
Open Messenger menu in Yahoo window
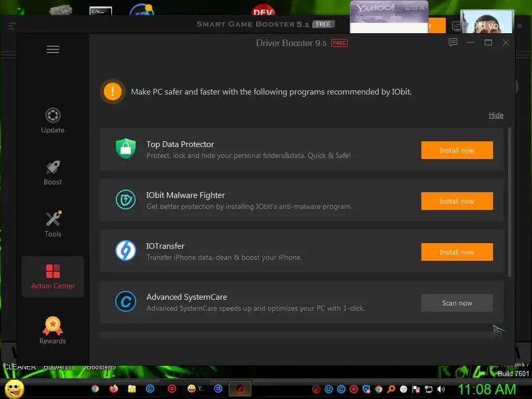pyautogui.click(x=368, y=17)
